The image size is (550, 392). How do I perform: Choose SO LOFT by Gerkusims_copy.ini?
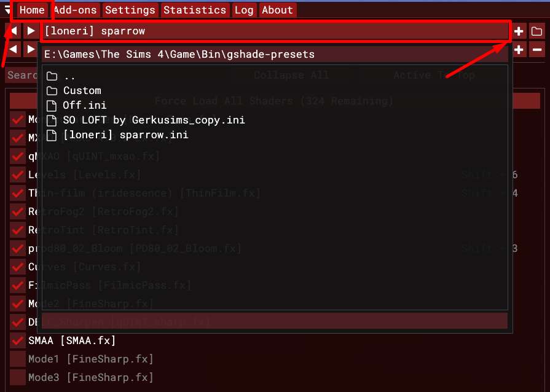154,120
